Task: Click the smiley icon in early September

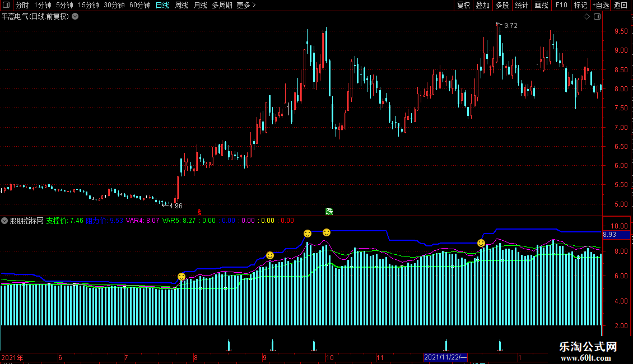Action: point(270,255)
